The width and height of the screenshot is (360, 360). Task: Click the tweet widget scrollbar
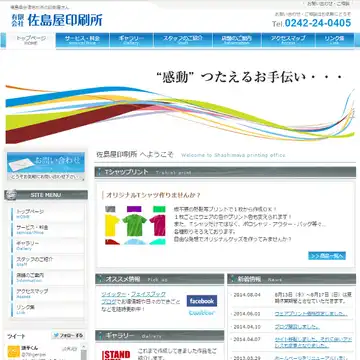(x=84, y=352)
